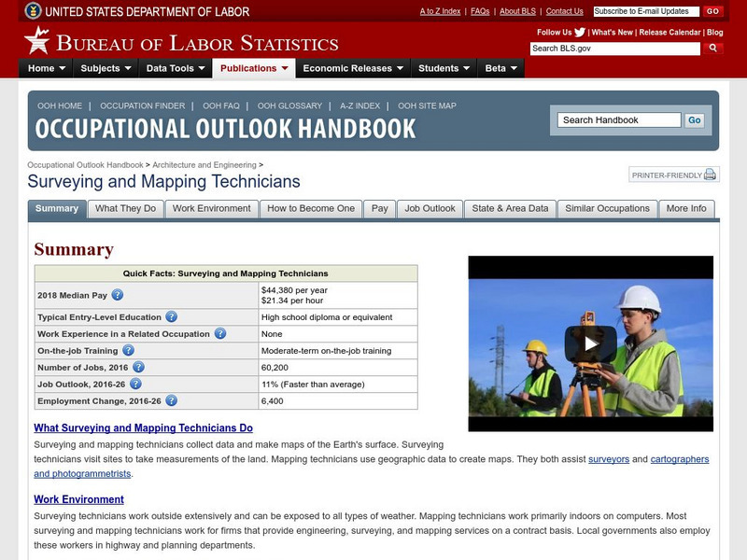Click the Search BLS.gov input field
The height and width of the screenshot is (560, 747).
[x=615, y=49]
